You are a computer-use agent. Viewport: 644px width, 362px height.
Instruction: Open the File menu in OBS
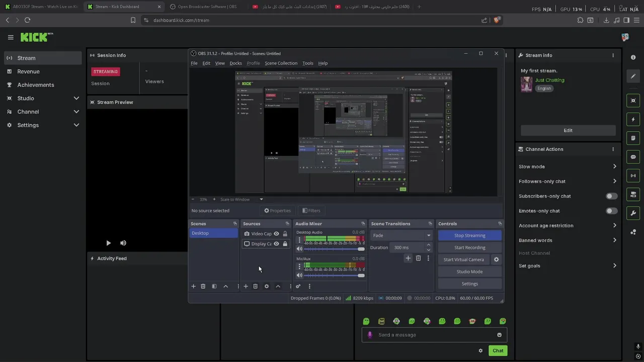coord(194,63)
